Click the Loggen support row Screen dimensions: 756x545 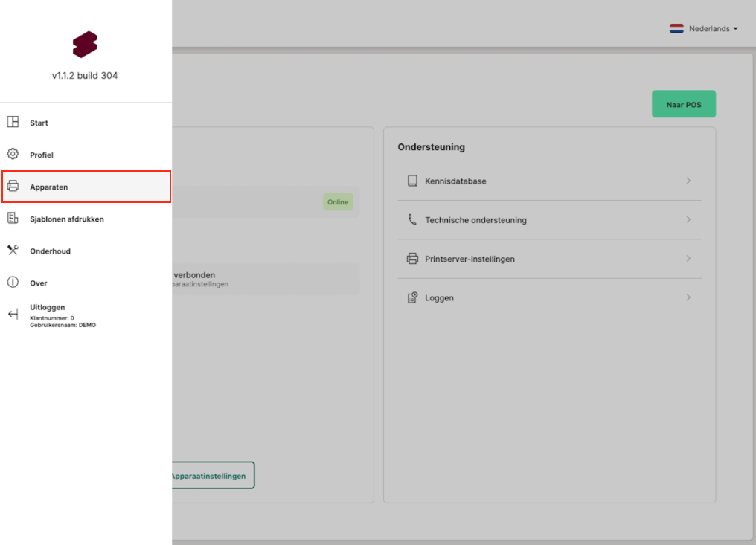[x=549, y=298]
